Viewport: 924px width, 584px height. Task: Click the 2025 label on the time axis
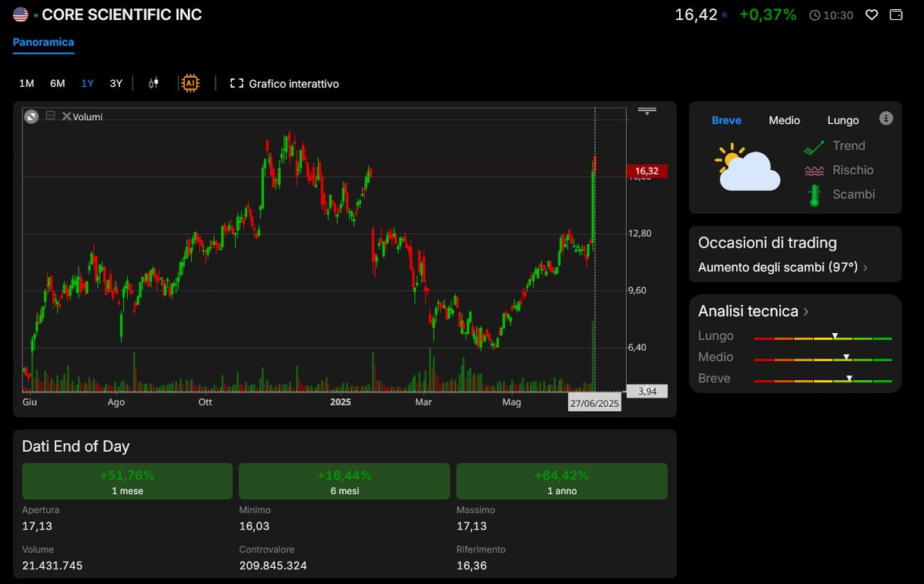[x=340, y=402]
